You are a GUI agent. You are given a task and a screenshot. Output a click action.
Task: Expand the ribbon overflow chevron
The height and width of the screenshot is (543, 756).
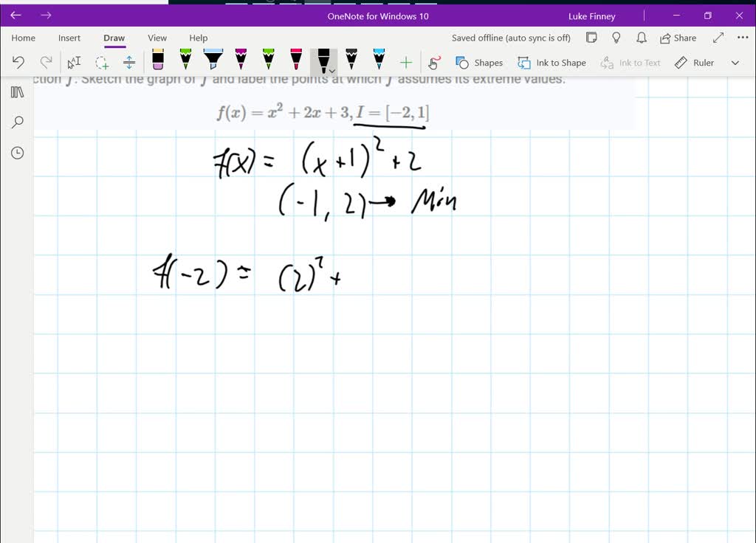click(735, 63)
